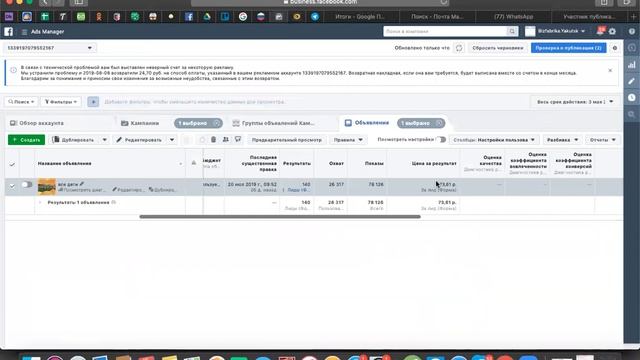Open the charts panel in right sidebar
Viewport: 640px width, 360px height.
[x=631, y=64]
